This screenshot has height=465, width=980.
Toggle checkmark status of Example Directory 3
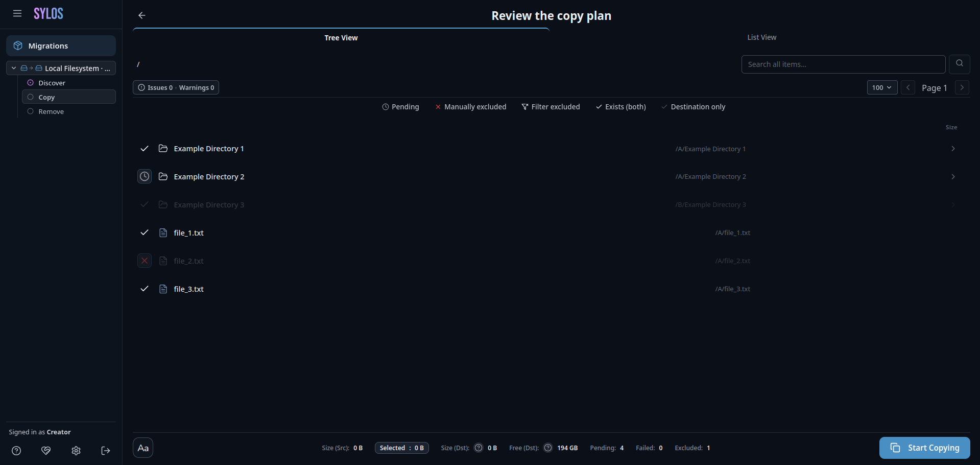(x=145, y=204)
